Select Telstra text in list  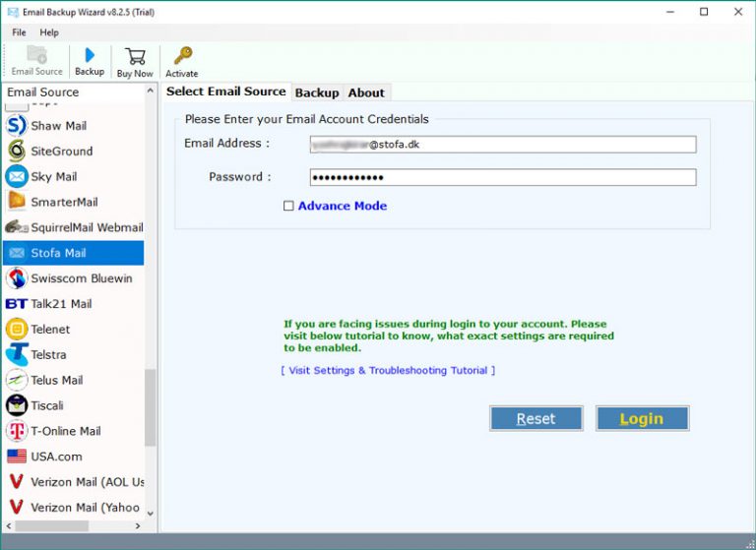pos(48,355)
